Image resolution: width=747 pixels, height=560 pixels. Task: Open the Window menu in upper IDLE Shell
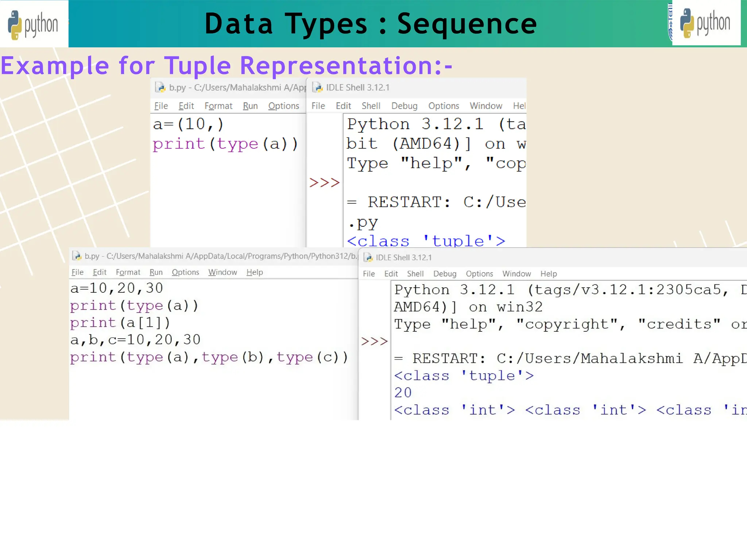pos(485,106)
